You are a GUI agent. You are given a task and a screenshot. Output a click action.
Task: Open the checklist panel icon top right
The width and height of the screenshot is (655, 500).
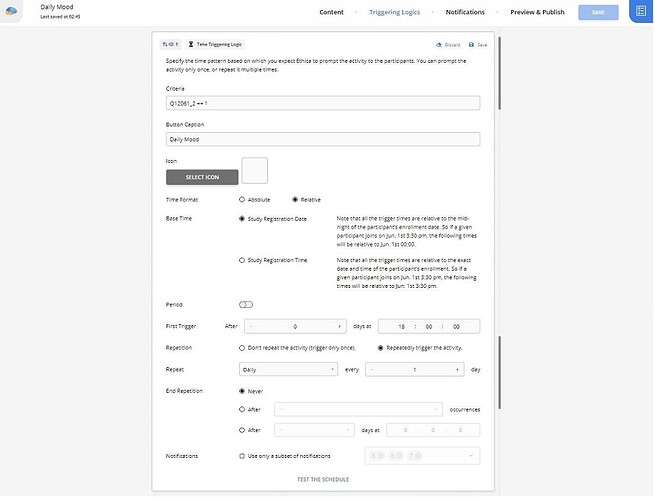tap(641, 11)
